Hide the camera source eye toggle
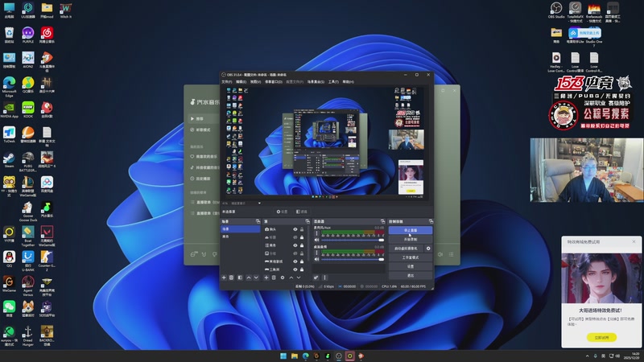This screenshot has height=362, width=644. 295,229
